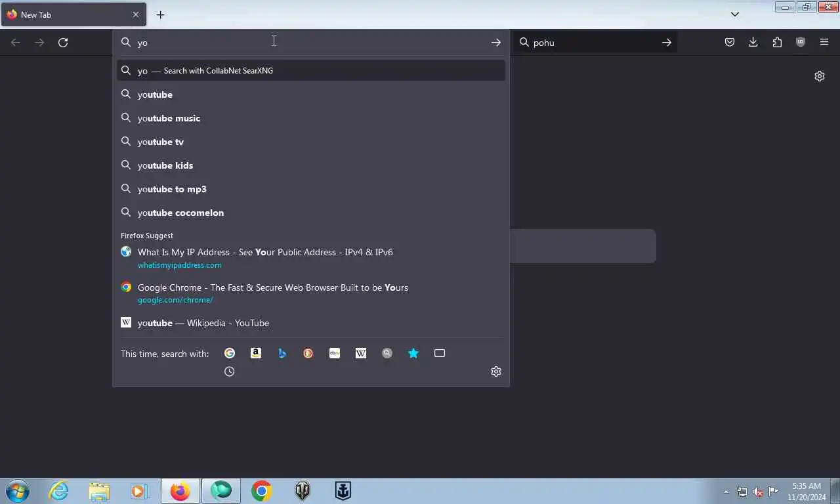Click the search box containing 'pohu'

point(594,43)
